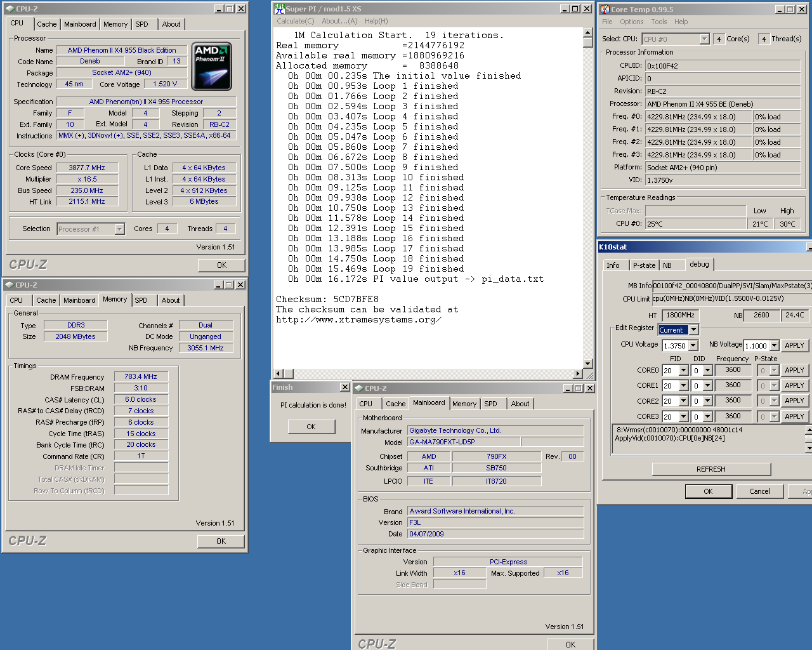Click the Checksum: 5CD7BFE8 line in Super PI
The width and height of the screenshot is (812, 650).
coord(327,299)
